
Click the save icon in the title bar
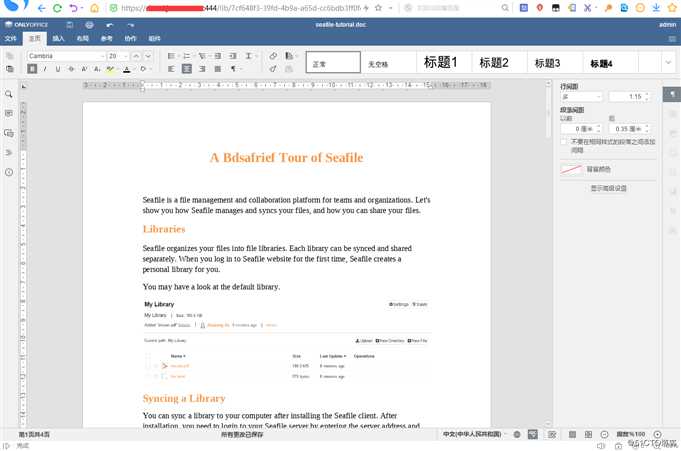pos(70,25)
